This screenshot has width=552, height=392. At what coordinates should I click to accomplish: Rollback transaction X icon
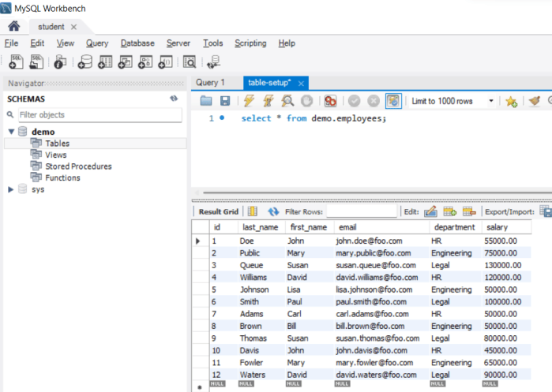point(374,101)
